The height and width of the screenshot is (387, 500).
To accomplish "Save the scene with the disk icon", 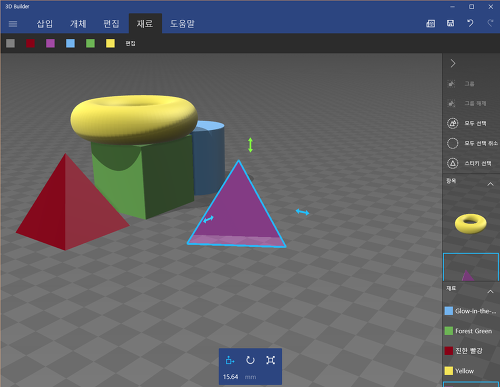I will 450,23.
